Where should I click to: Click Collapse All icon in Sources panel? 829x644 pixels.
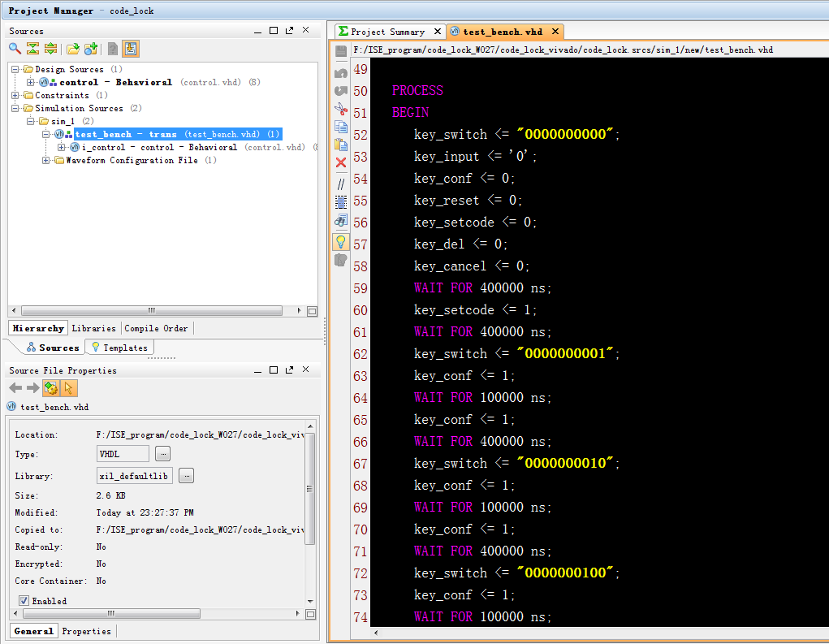tap(32, 49)
